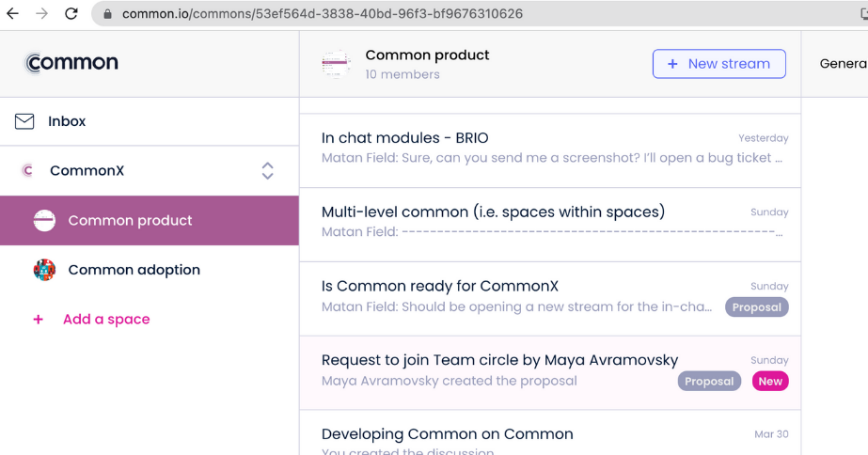
Task: Click the Mar 30 date label
Action: tap(771, 434)
